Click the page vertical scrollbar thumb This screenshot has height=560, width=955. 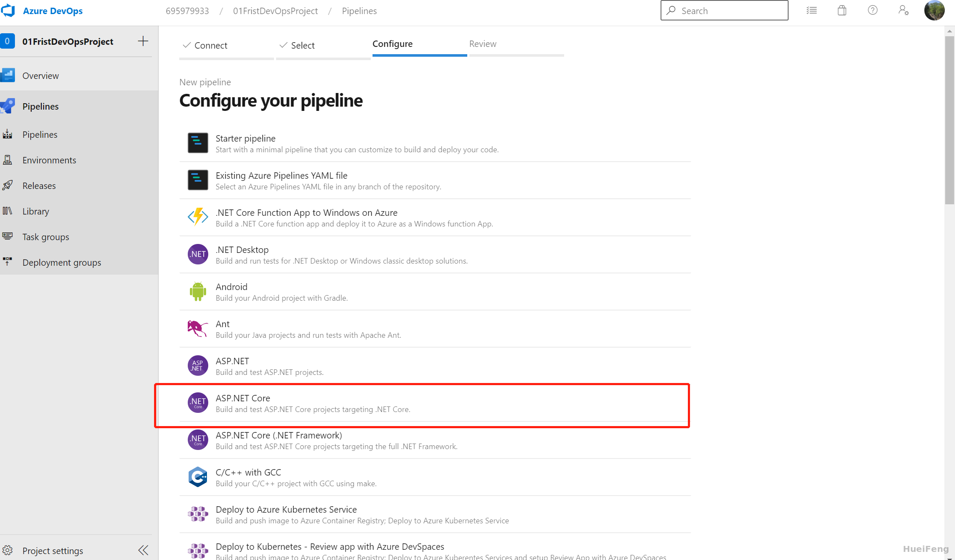pos(950,120)
